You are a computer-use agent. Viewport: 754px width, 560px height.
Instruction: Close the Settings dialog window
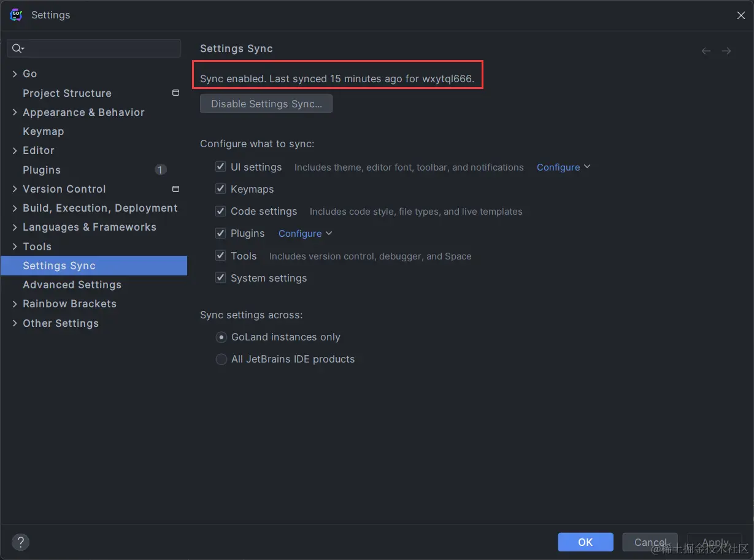click(741, 15)
